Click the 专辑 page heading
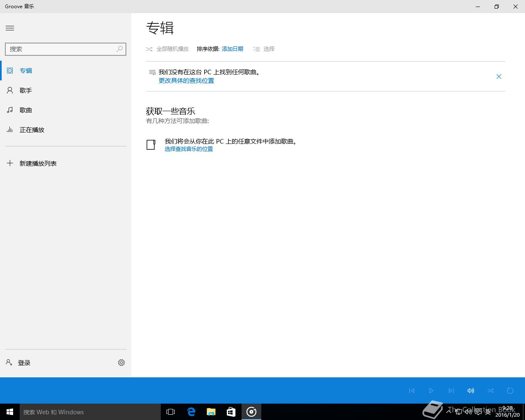The image size is (525, 420). click(x=160, y=28)
